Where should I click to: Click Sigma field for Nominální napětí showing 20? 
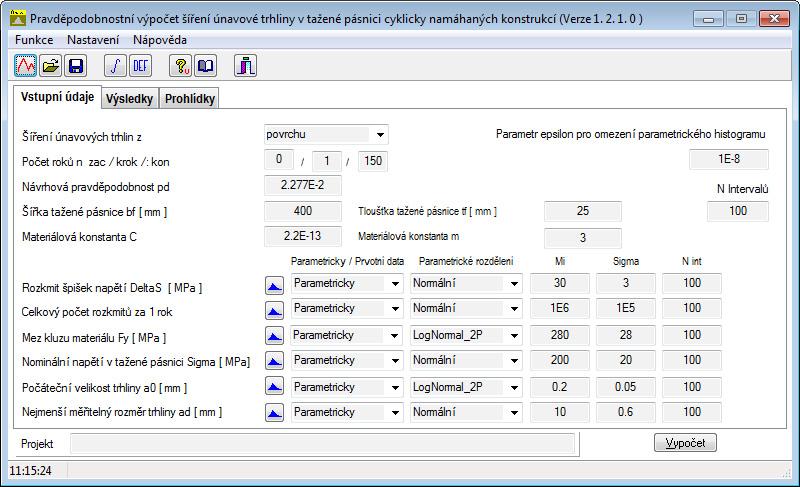pyautogui.click(x=626, y=360)
